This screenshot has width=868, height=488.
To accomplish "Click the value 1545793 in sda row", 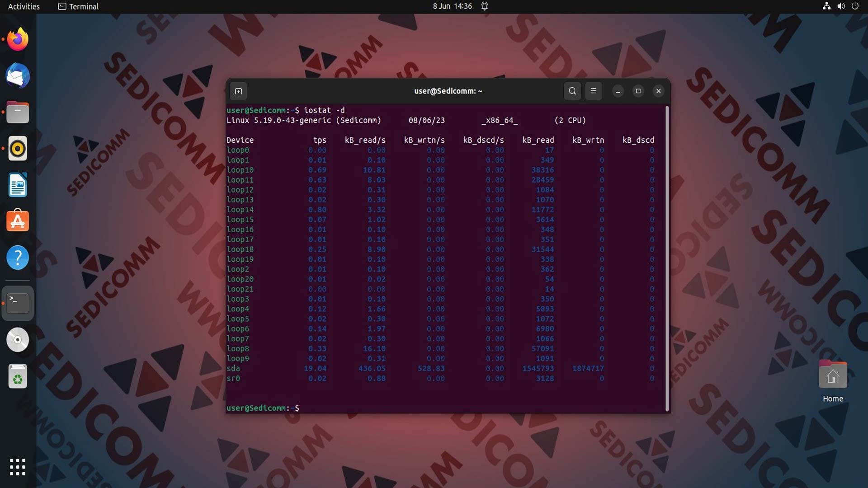I will pos(538,369).
